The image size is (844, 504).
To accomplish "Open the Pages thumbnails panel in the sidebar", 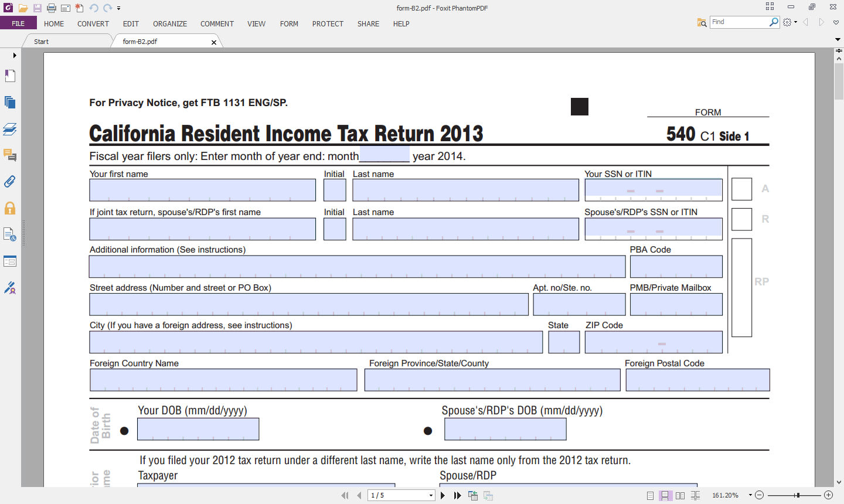I will click(x=10, y=102).
